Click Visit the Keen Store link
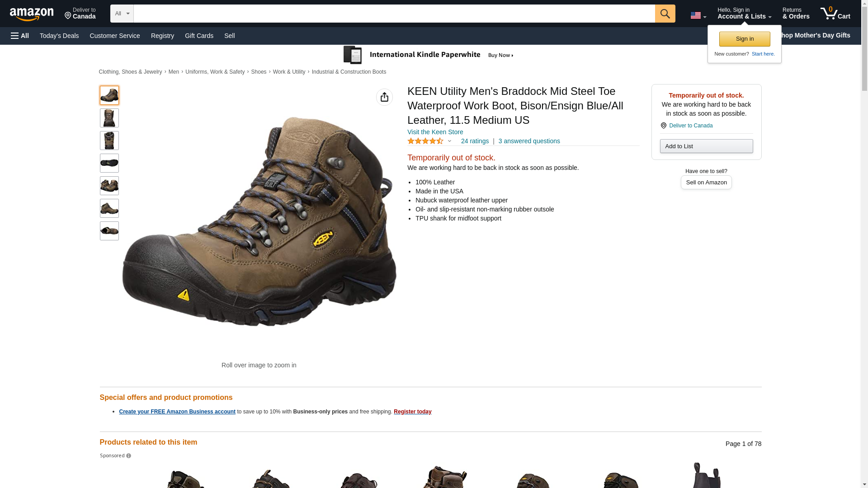 (435, 132)
